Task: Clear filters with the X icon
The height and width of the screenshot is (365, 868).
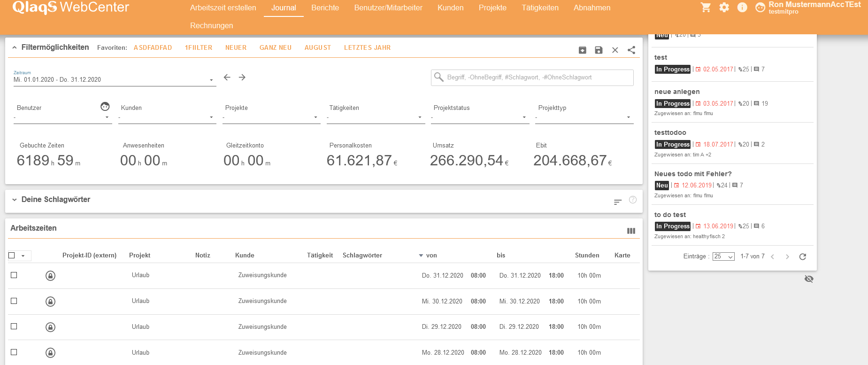Action: click(615, 50)
